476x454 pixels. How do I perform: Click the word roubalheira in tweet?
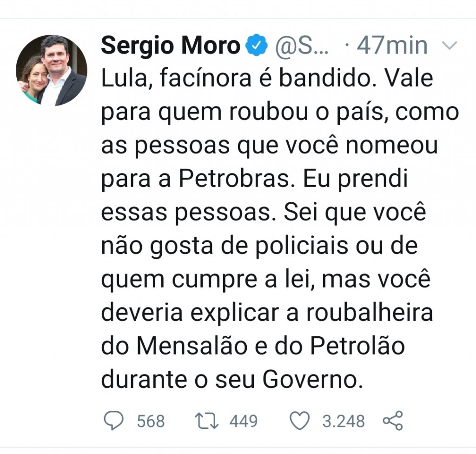(x=370, y=313)
